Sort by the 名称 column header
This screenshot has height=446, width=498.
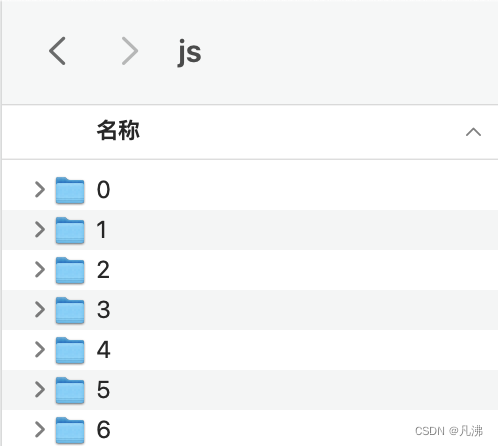118,130
